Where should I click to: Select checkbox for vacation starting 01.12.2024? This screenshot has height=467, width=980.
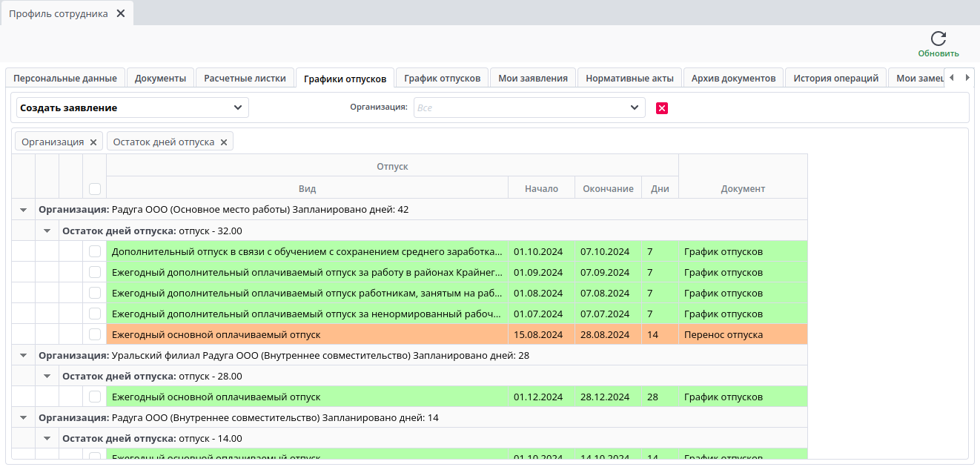pos(95,397)
